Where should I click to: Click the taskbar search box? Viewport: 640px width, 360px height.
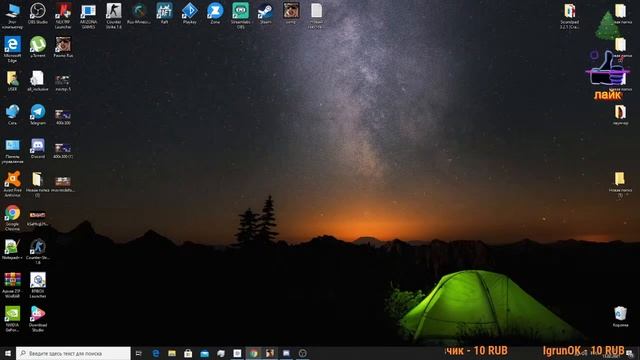(x=73, y=353)
